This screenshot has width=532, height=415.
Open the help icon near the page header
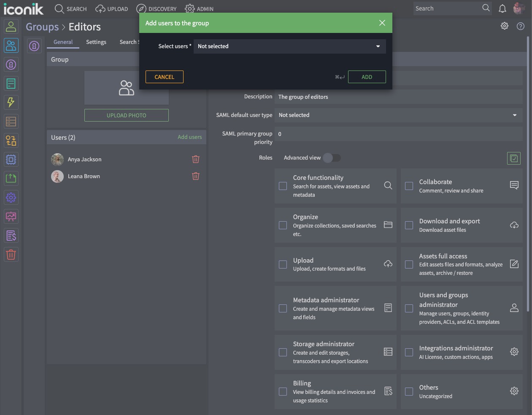520,26
